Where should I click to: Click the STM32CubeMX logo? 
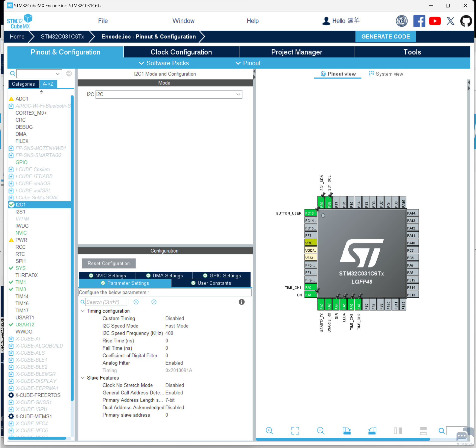pyautogui.click(x=20, y=21)
